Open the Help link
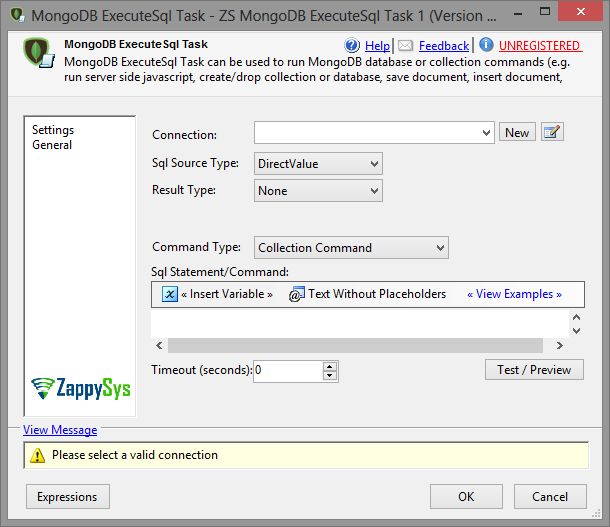The height and width of the screenshot is (527, 610). [377, 46]
